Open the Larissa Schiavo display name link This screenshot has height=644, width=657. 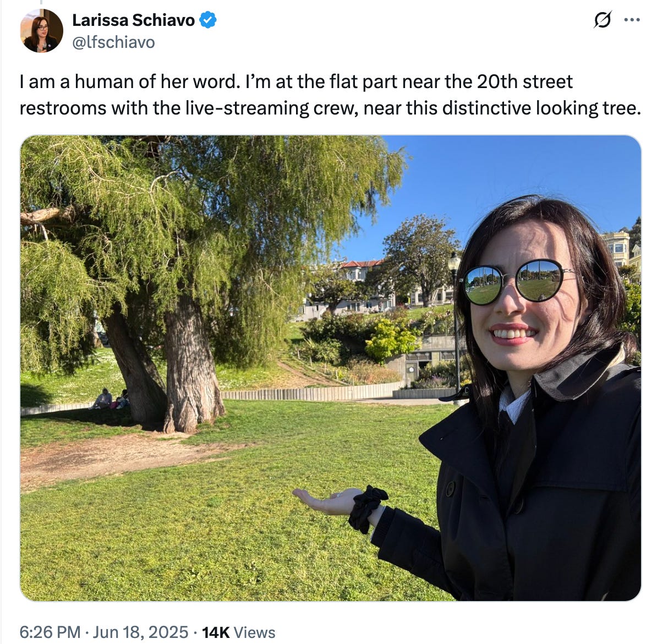click(133, 20)
